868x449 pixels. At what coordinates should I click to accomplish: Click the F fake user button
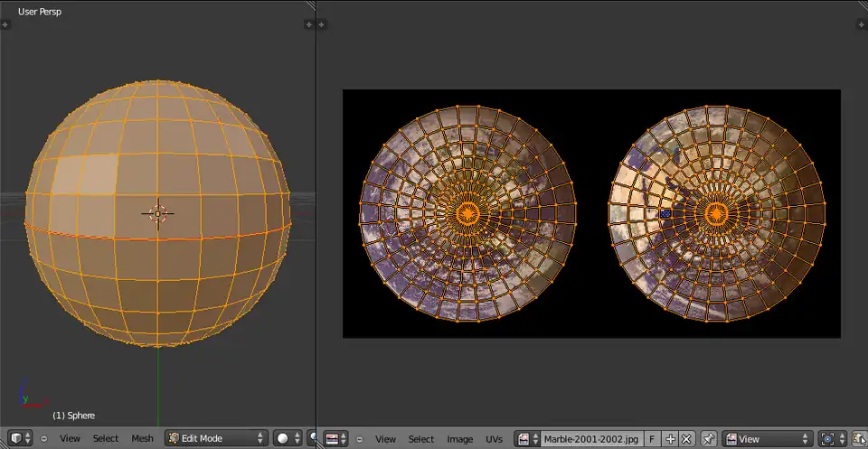point(653,438)
